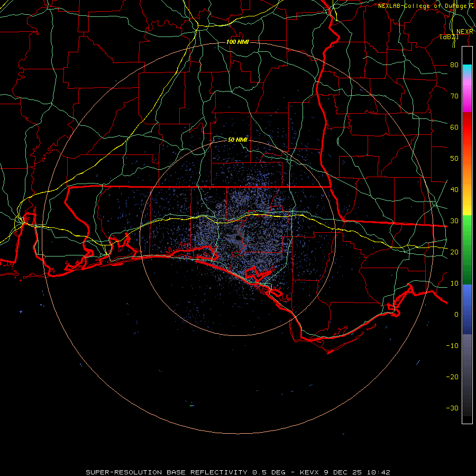Pick the blue segment of the colorbar
Viewport: 476px width, 476px height.
click(x=467, y=309)
